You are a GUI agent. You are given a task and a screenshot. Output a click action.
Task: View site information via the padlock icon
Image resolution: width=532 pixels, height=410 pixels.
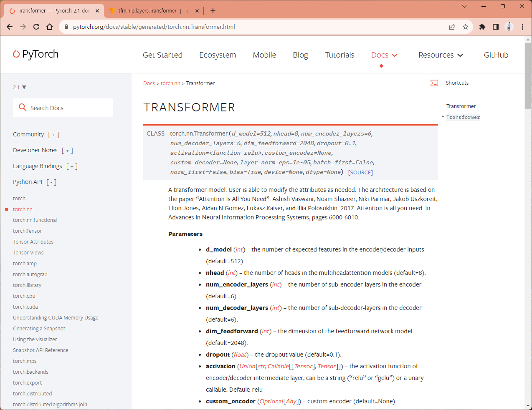[66, 27]
